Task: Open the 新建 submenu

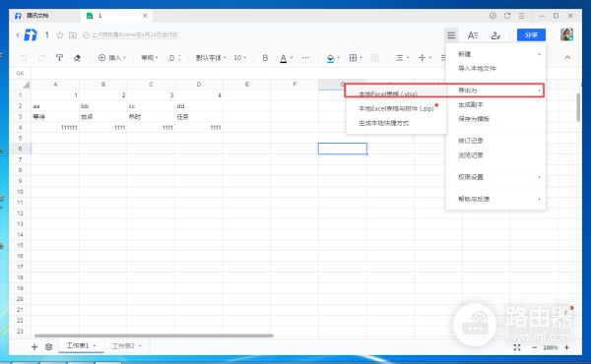Action: (495, 54)
